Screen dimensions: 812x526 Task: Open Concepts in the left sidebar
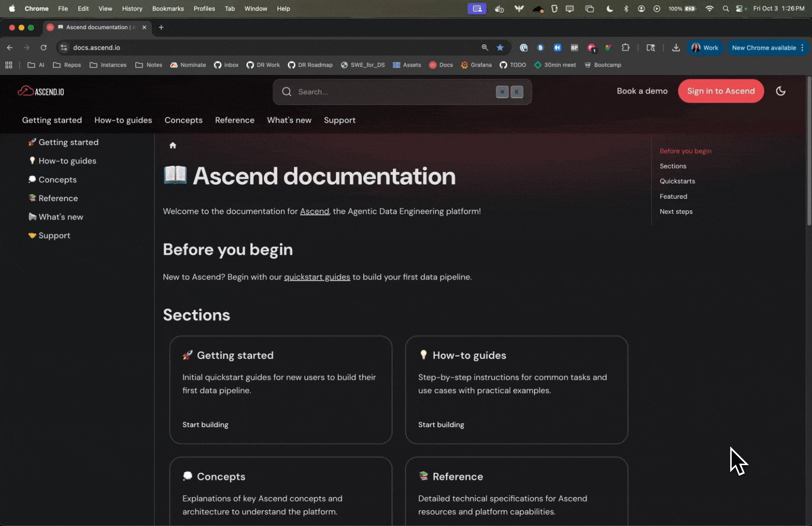pos(53,180)
